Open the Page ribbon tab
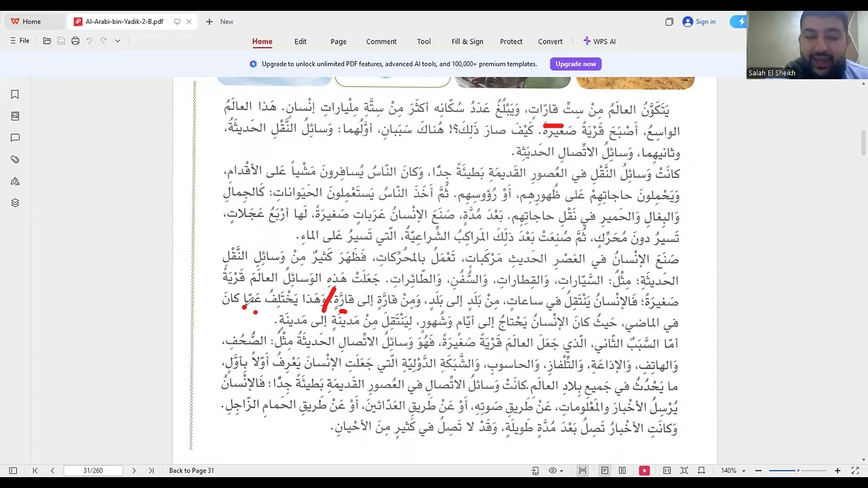 click(x=338, y=41)
